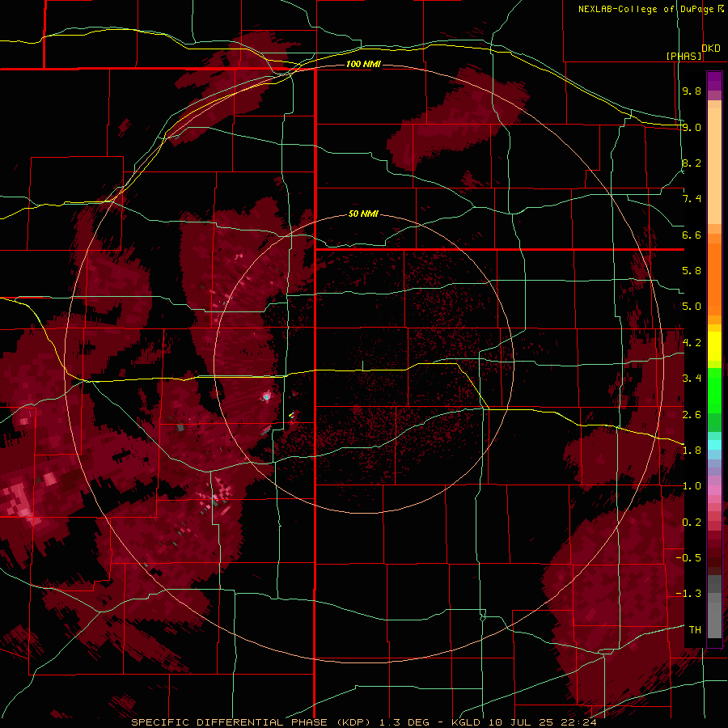Click the 10 JUL 25 date text
Screen dimensions: 728x728
[522, 722]
